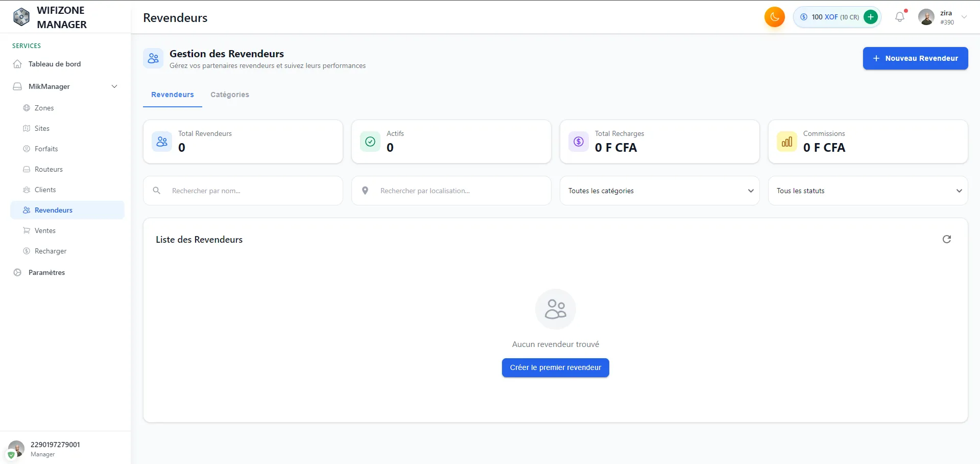The image size is (980, 464).
Task: Click the WIFIZONE MANAGER logo
Action: point(21,16)
